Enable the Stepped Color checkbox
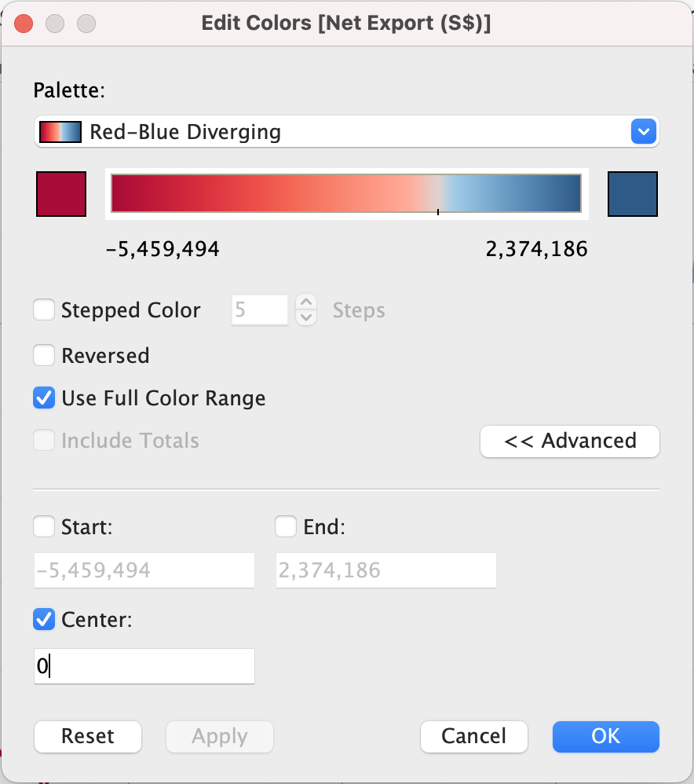694x784 pixels. tap(44, 310)
